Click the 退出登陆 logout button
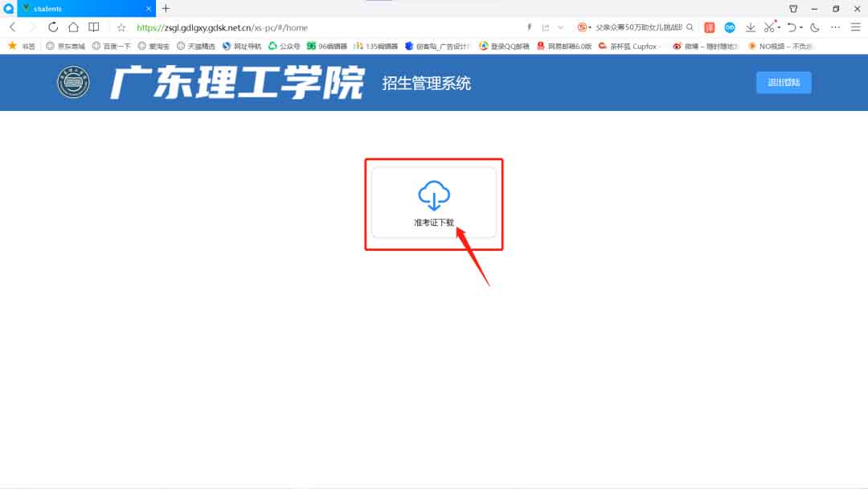Viewport: 868px width, 489px height. pos(784,83)
